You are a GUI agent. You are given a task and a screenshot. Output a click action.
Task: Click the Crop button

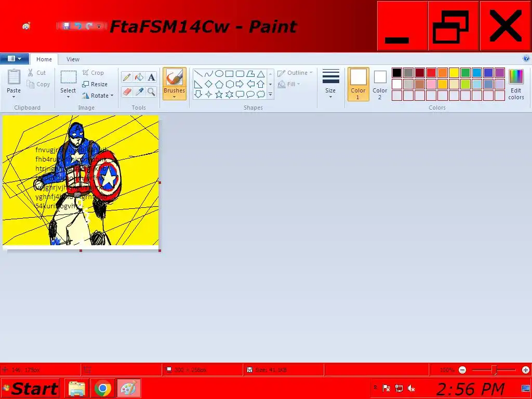(x=93, y=73)
